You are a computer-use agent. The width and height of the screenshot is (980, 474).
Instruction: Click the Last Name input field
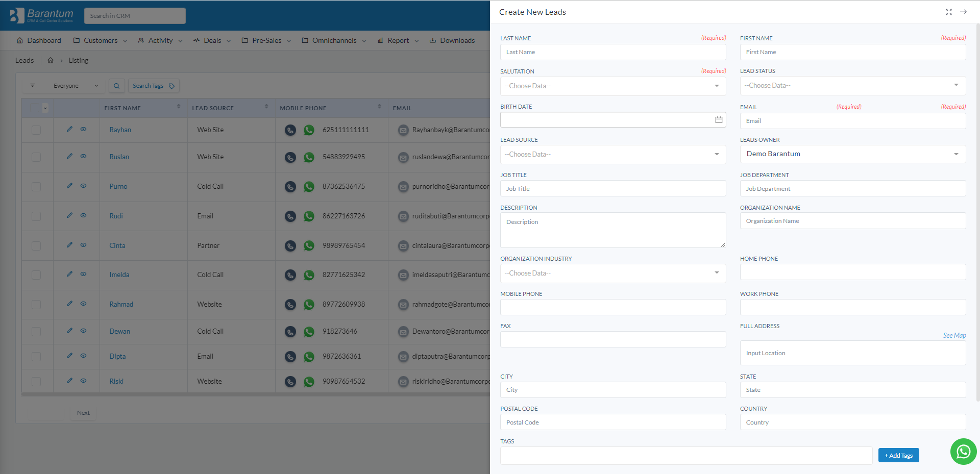pyautogui.click(x=613, y=52)
